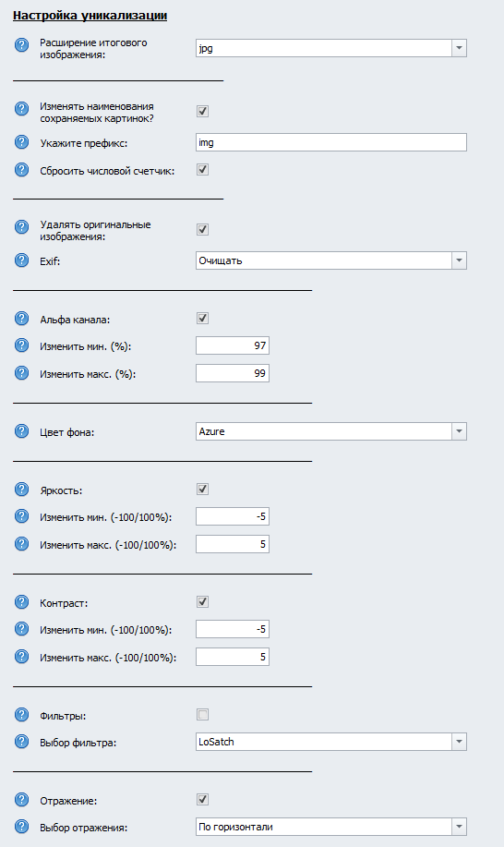Image resolution: width=504 pixels, height=847 pixels.
Task: Enable the Фильтры checkbox
Action: (x=202, y=715)
